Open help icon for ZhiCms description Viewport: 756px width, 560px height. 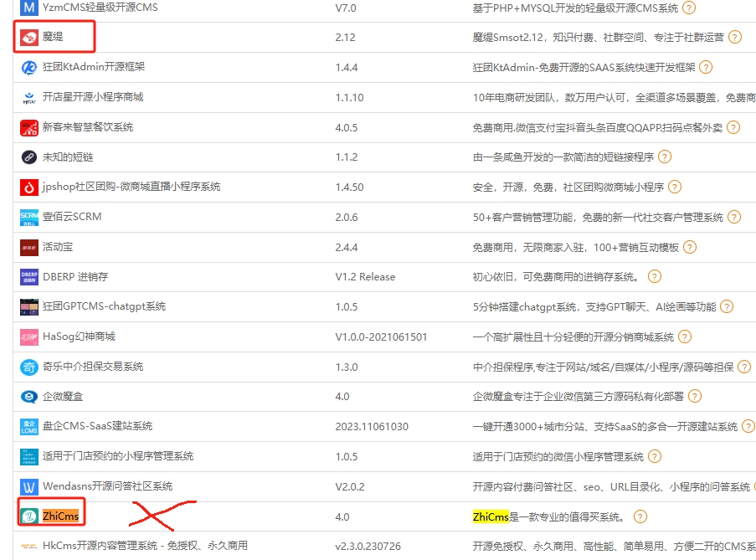[640, 516]
